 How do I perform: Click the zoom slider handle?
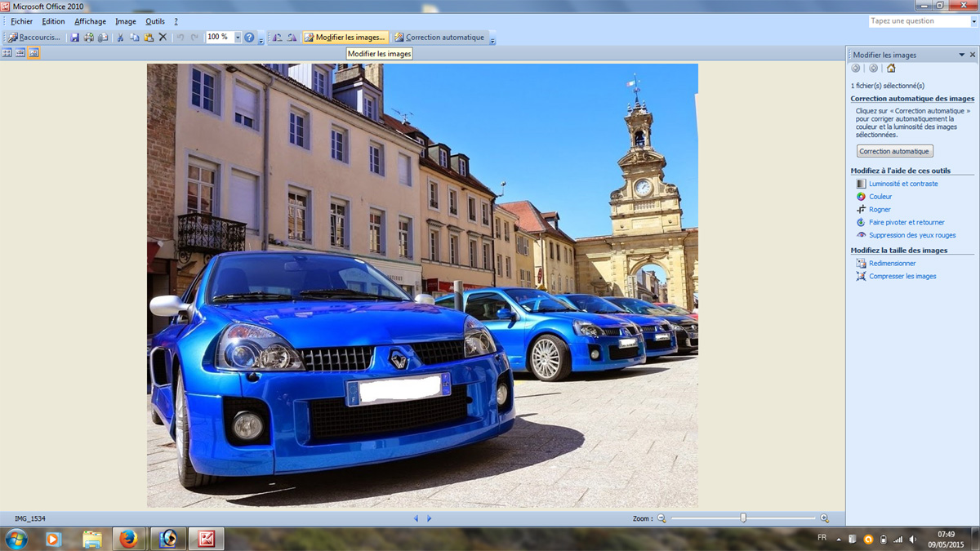click(x=743, y=518)
